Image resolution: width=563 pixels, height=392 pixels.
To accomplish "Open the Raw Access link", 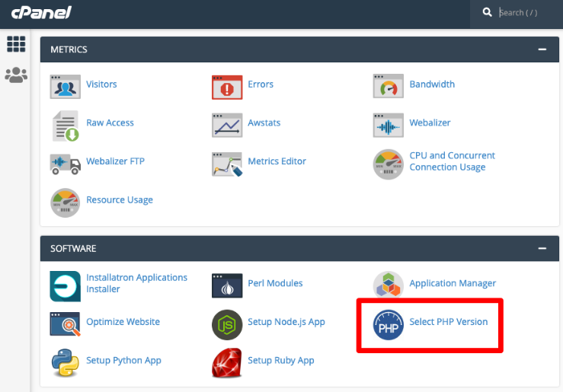I will click(x=110, y=123).
